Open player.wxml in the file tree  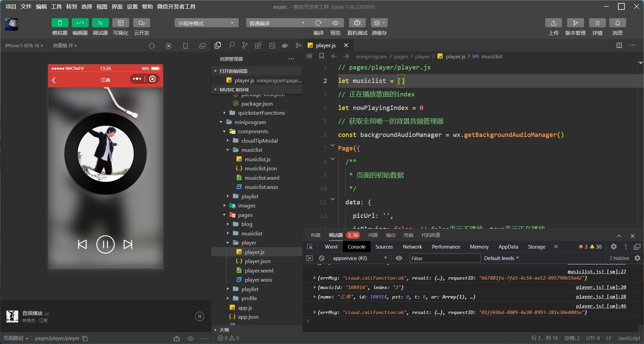259,270
